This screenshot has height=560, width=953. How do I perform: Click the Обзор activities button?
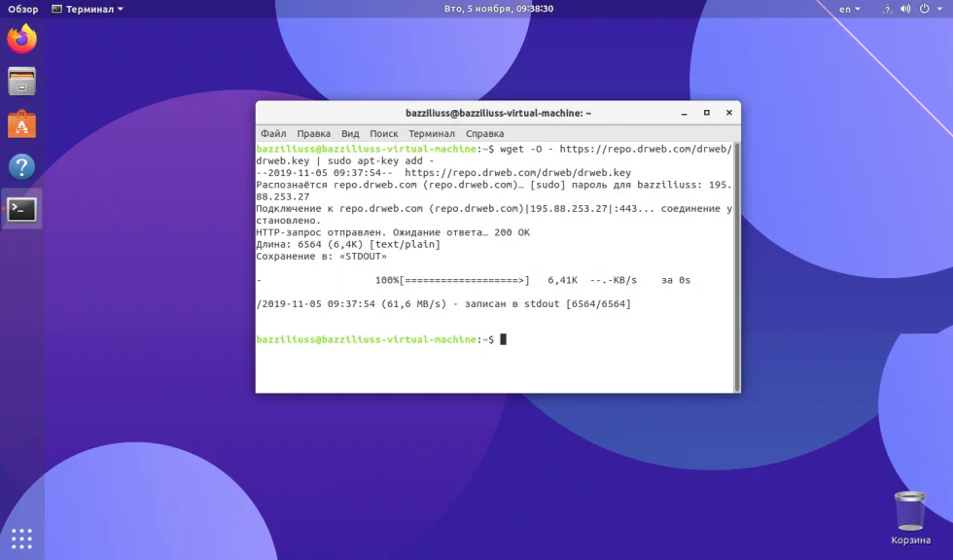[x=22, y=9]
